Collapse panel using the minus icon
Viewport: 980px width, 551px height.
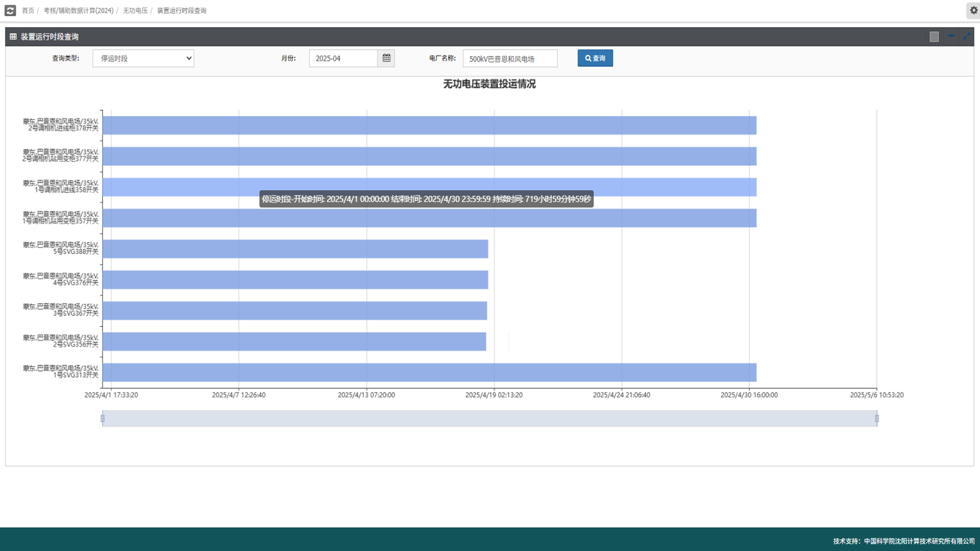pyautogui.click(x=951, y=36)
